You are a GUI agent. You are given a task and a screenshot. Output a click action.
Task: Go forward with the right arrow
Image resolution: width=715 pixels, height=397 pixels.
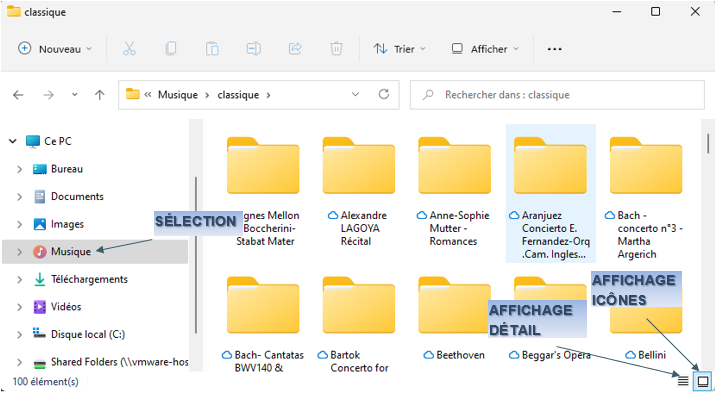[48, 95]
